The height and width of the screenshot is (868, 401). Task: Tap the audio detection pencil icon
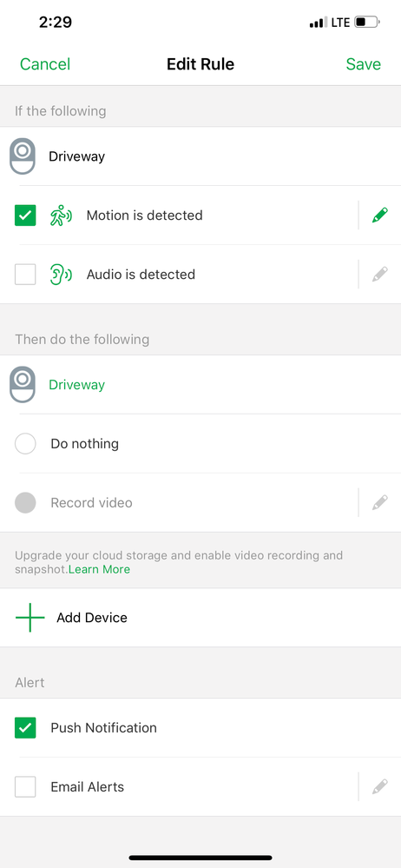tap(380, 274)
